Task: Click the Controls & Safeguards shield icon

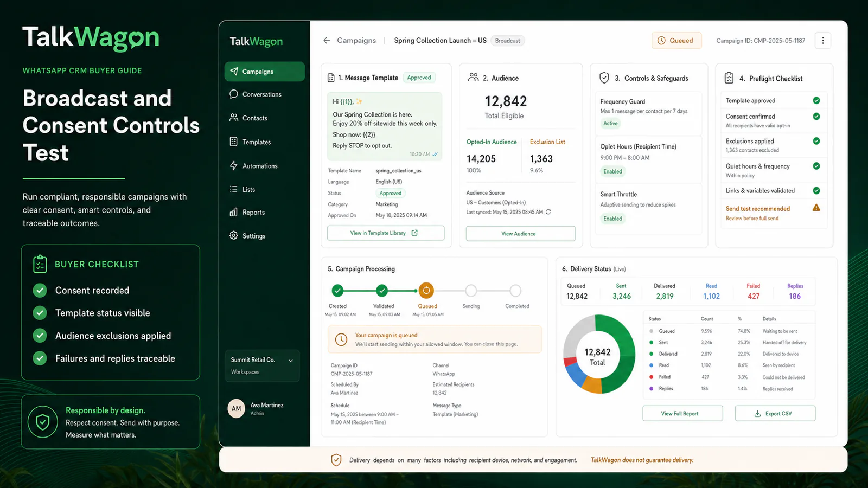Action: click(x=604, y=78)
